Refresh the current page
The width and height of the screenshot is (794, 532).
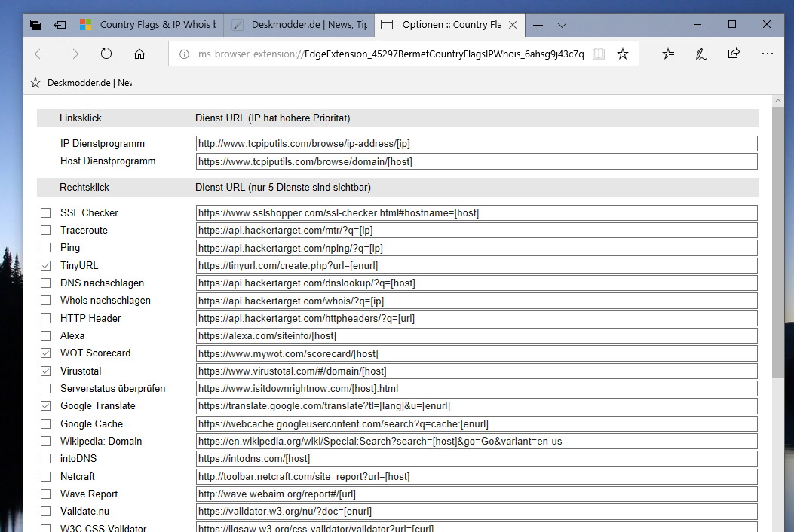pyautogui.click(x=106, y=54)
